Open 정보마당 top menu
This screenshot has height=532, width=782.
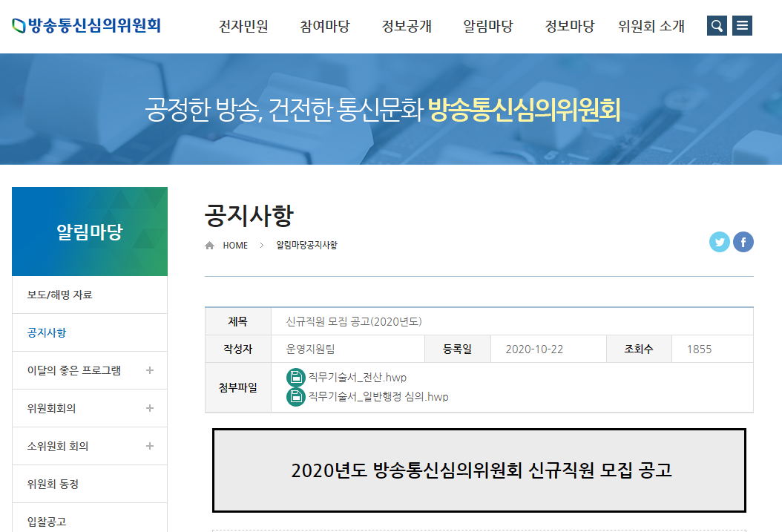point(570,26)
